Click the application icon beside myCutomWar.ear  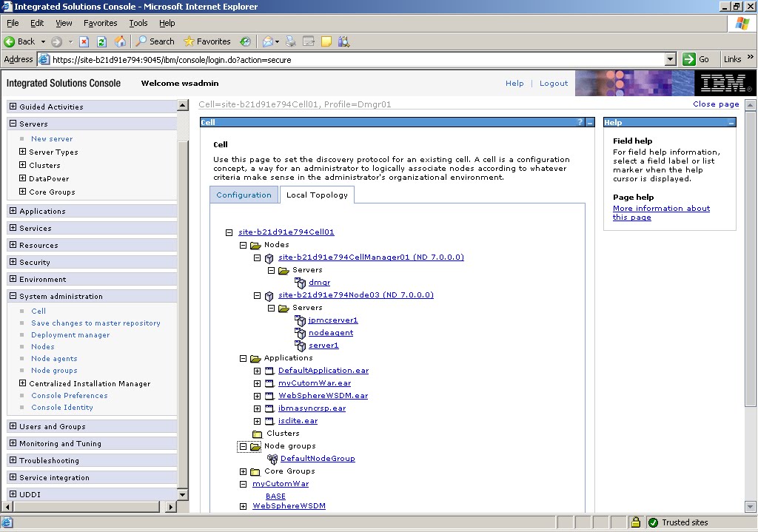click(x=269, y=383)
